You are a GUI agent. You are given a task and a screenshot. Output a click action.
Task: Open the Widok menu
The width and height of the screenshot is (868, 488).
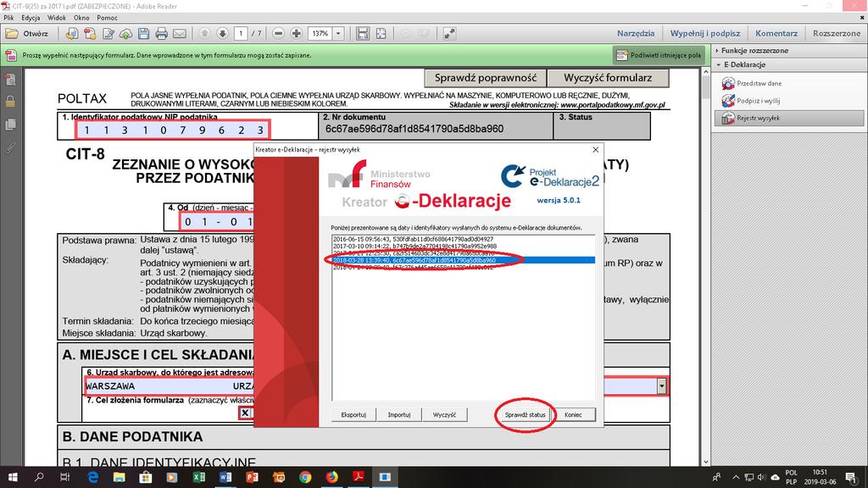(57, 18)
